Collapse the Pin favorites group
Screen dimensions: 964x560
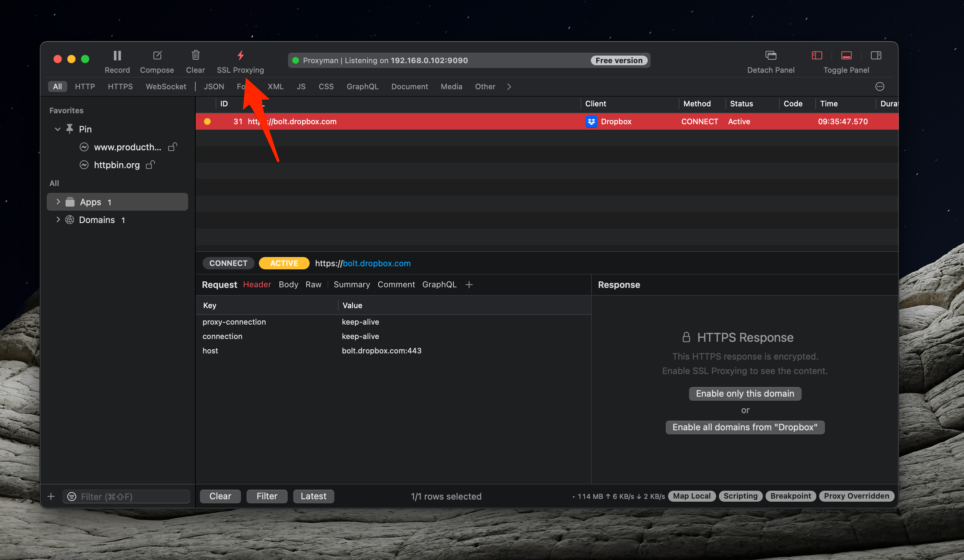click(x=58, y=129)
